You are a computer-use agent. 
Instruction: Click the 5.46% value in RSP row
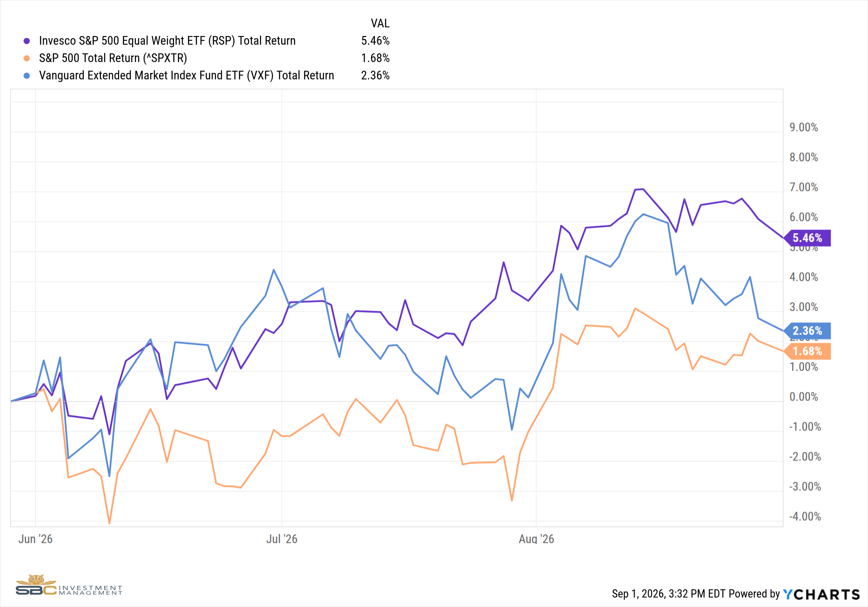click(x=375, y=41)
